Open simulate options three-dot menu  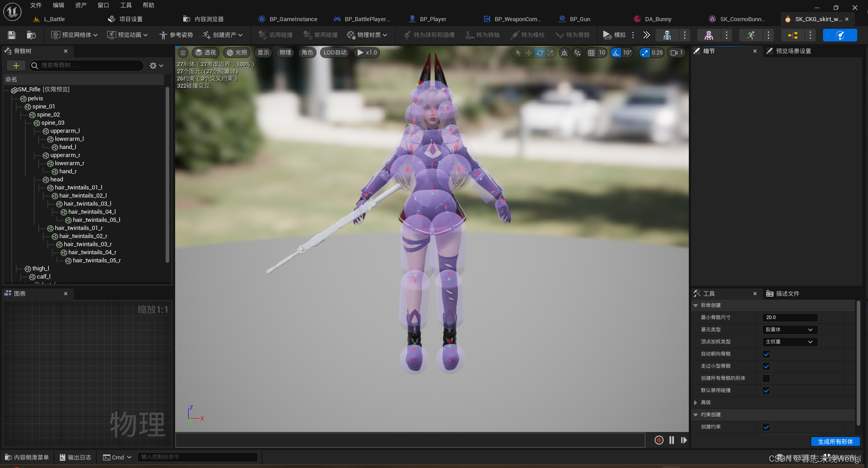tap(633, 35)
